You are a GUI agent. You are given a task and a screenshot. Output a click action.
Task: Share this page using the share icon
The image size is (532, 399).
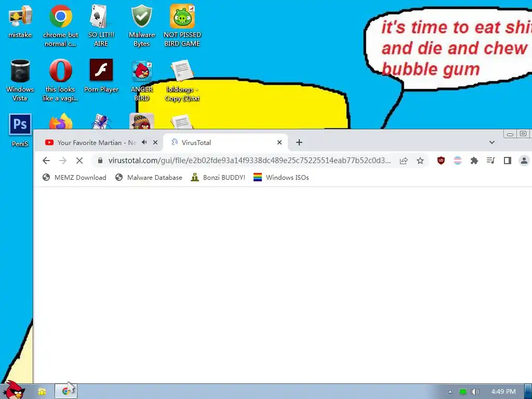(x=403, y=161)
